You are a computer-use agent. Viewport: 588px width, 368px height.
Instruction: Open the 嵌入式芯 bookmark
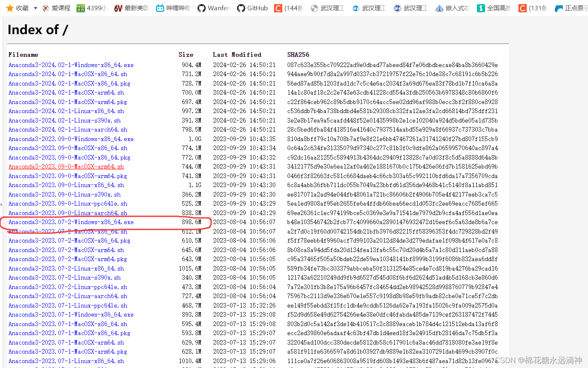tap(452, 8)
